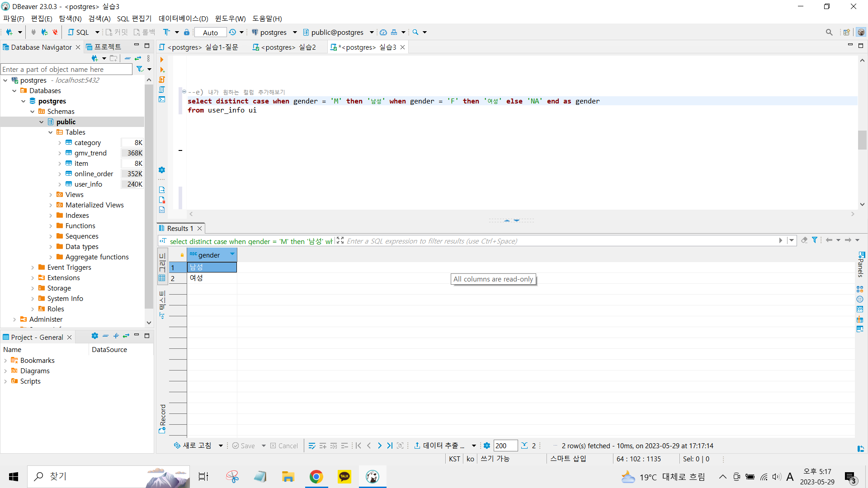Screen dimensions: 868x488
Task: Click the transaction log clock icon
Action: click(x=232, y=32)
